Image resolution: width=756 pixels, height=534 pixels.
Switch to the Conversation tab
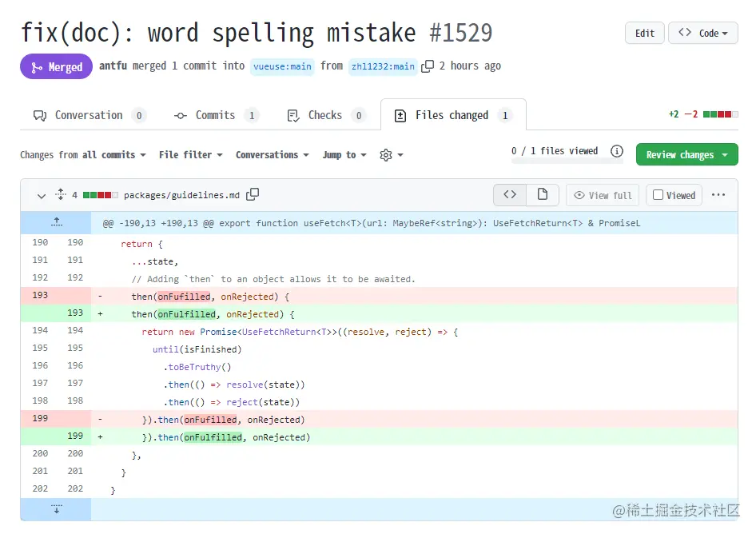[x=90, y=115]
